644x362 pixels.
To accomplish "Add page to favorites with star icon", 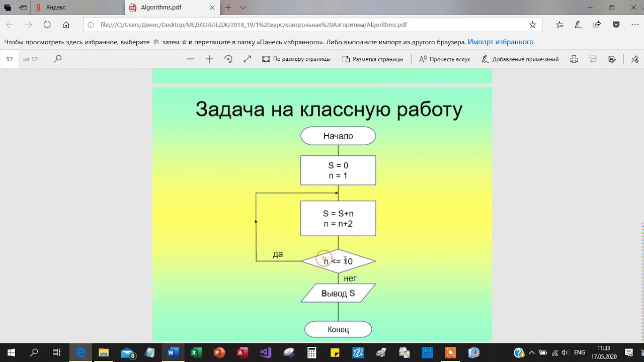I will point(532,25).
